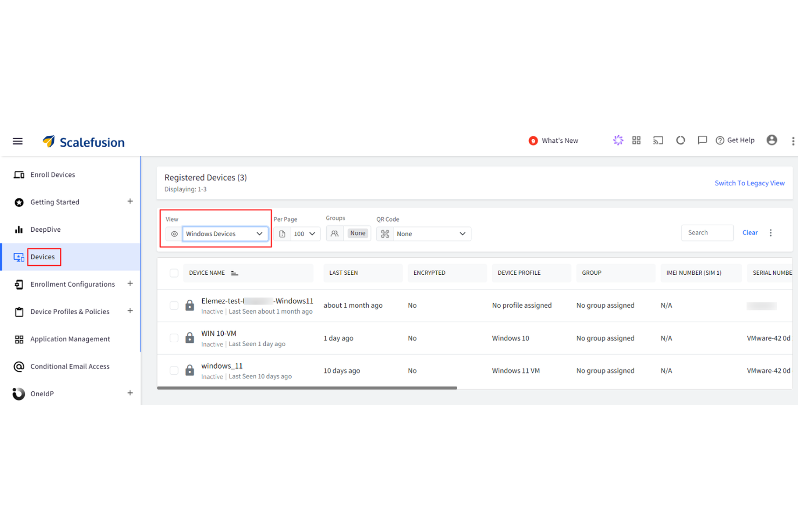
Task: Click Switch To Legacy View link
Action: (x=749, y=183)
